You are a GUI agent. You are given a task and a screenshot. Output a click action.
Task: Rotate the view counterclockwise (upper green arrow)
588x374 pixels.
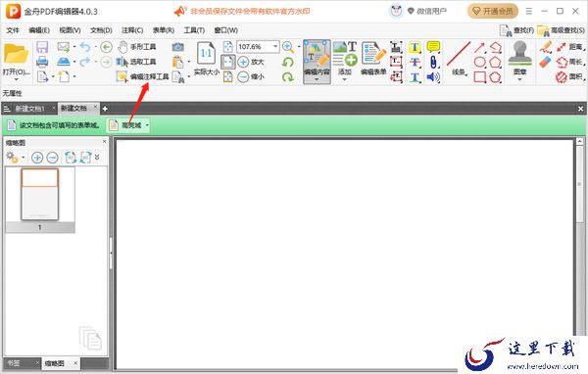(287, 63)
